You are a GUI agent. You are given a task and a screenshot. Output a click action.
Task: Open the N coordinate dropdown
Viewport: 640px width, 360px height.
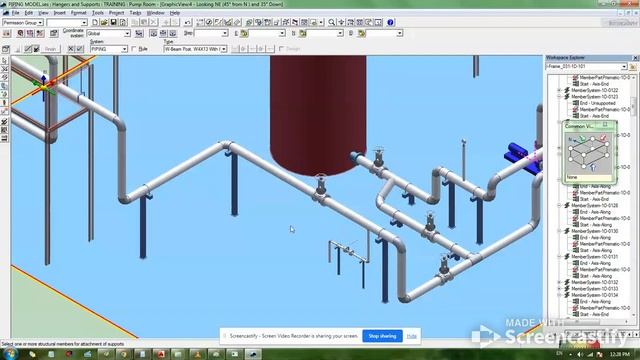click(340, 33)
